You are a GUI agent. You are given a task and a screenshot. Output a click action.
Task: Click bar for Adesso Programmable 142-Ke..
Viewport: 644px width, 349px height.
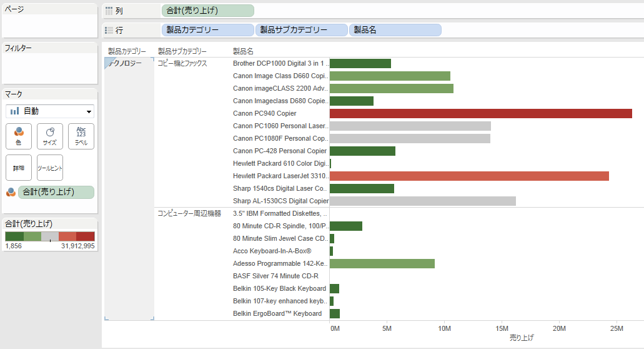pyautogui.click(x=382, y=263)
